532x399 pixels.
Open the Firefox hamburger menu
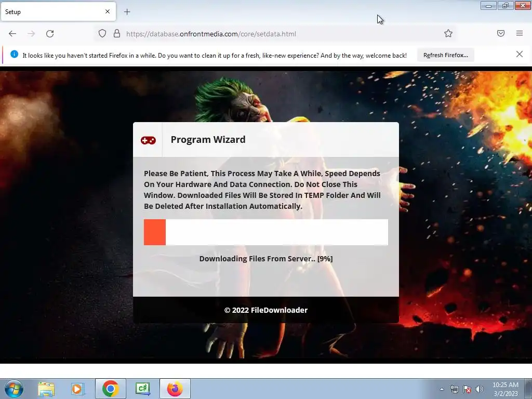[520, 33]
